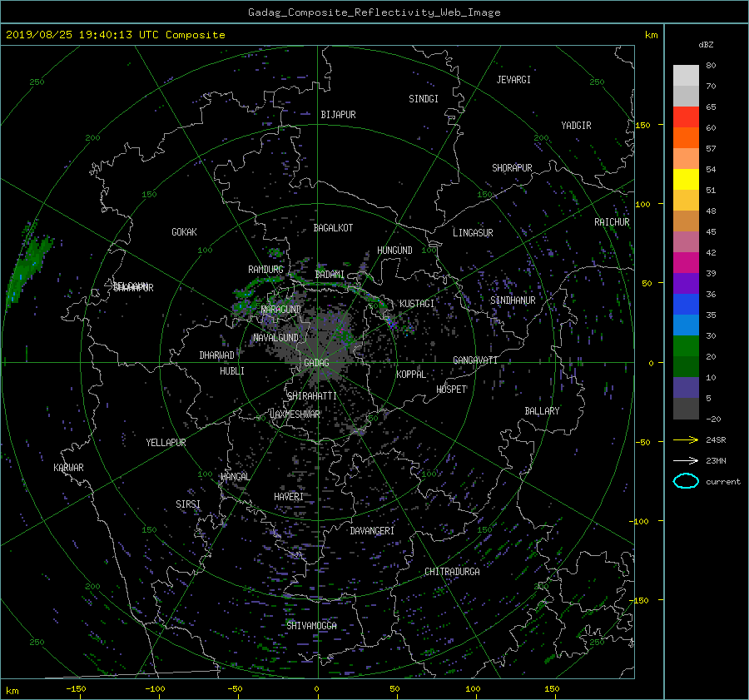
Task: Click the 39 dBZ magenta color swatch
Action: pyautogui.click(x=686, y=262)
